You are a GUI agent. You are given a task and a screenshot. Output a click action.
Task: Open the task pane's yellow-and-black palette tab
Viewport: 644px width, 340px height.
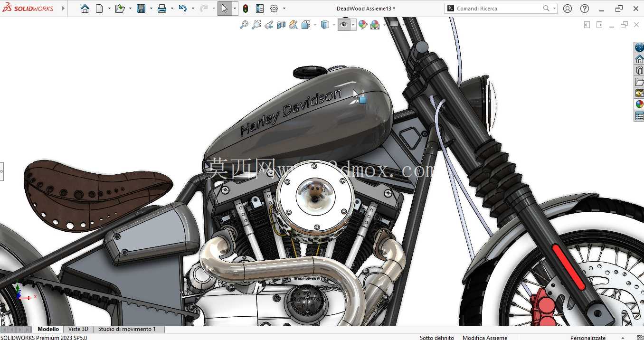639,93
